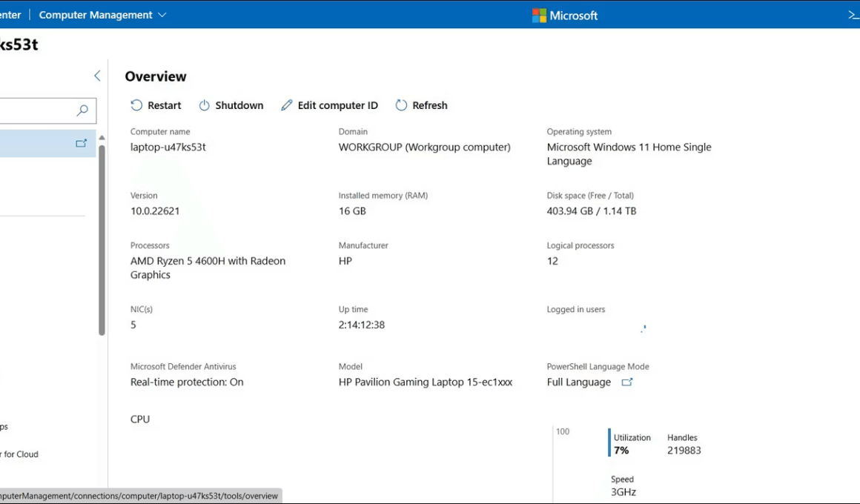Select disk space value 403.94 GB / 1.14 TB
The width and height of the screenshot is (860, 504).
coord(592,211)
